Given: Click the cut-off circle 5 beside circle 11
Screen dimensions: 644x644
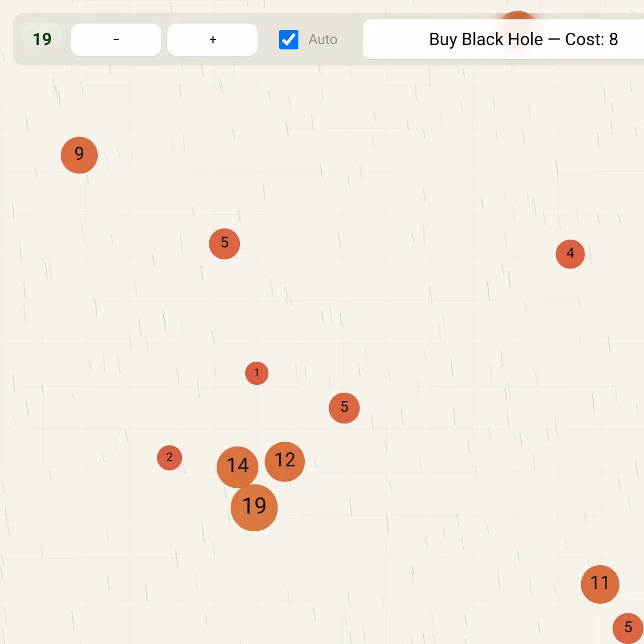Looking at the screenshot, I should click(x=628, y=628).
